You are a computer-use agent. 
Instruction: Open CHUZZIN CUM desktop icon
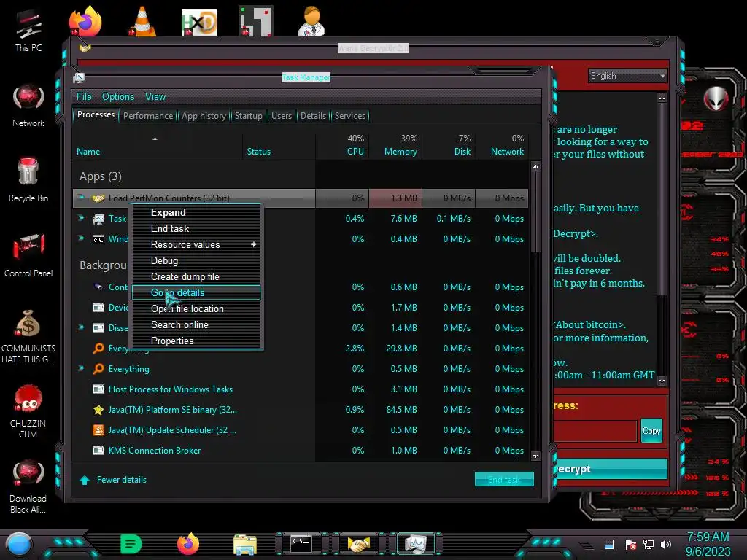(28, 411)
